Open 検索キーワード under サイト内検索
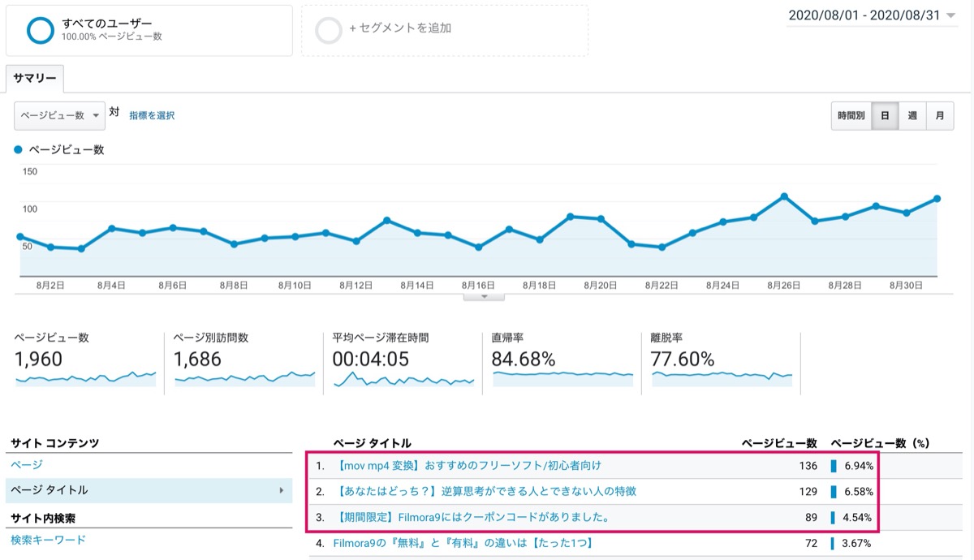Screen dimensions: 974x560 point(48,540)
